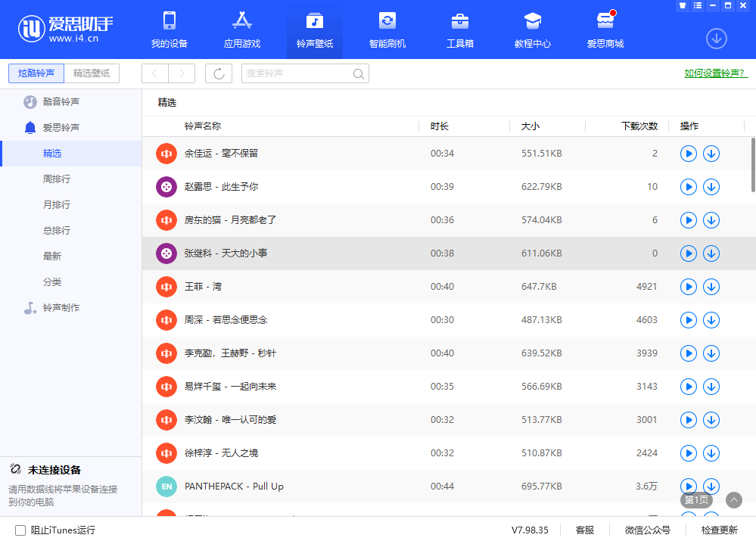
Task: Download the 周深 - 若思念便思念 ringtone
Action: click(x=711, y=320)
